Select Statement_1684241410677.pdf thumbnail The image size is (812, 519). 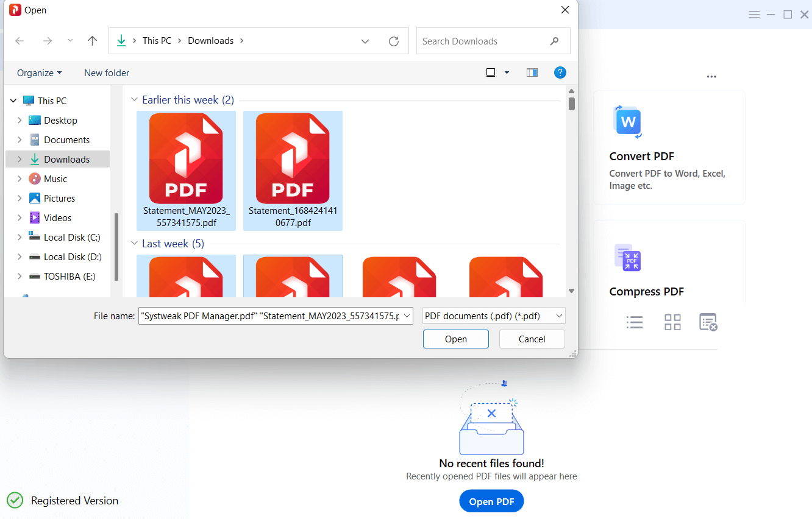coord(293,171)
